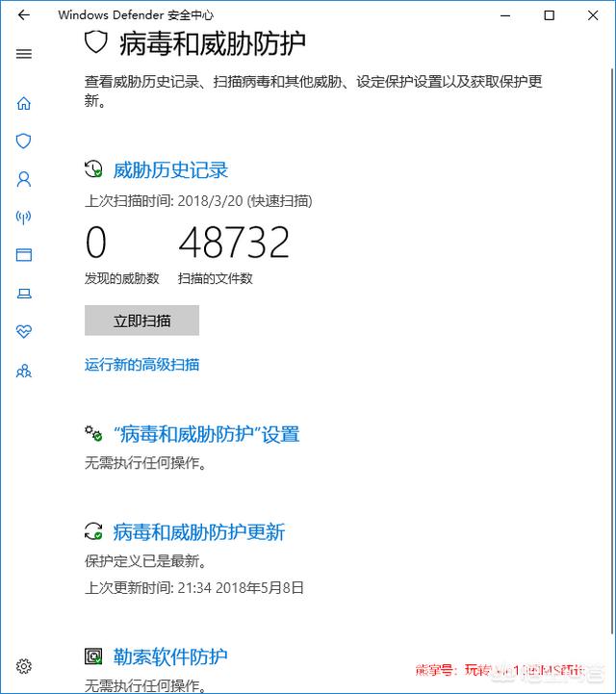Open Family options people icon
This screenshot has width=616, height=694.
pos(24,371)
